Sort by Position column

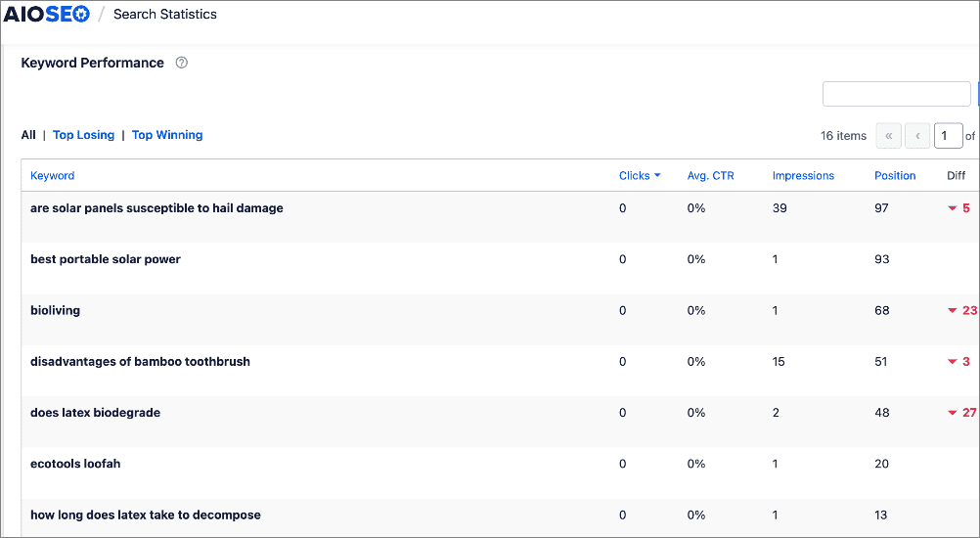[x=895, y=176]
